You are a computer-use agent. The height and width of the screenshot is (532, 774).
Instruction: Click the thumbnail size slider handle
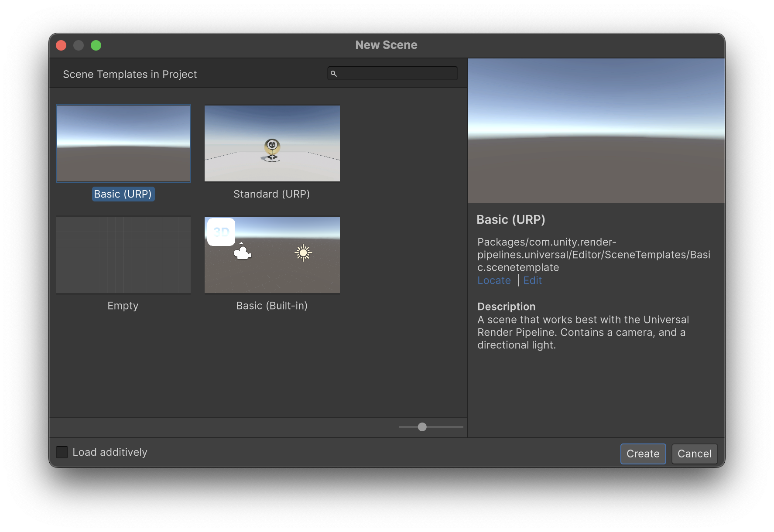[x=422, y=427]
